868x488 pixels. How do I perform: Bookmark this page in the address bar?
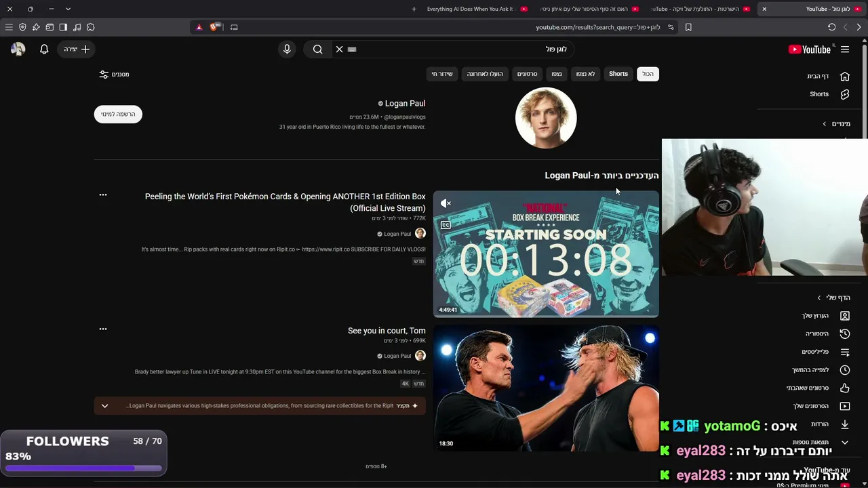(x=688, y=27)
